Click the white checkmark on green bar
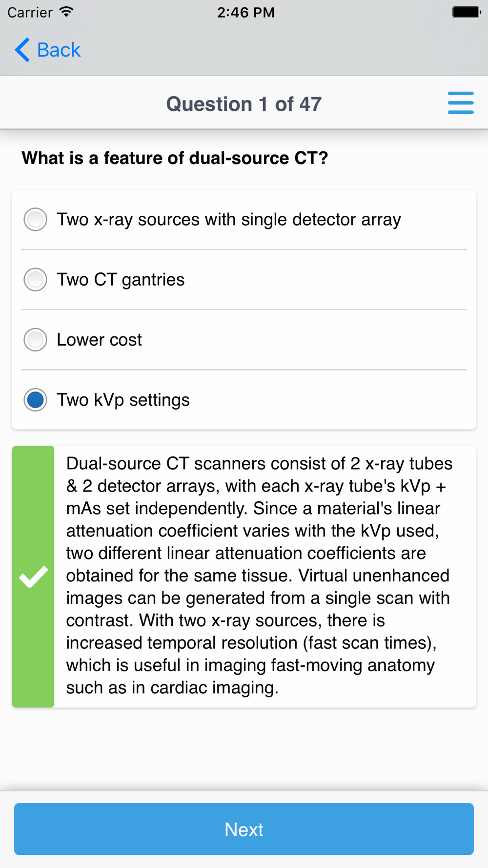This screenshot has height=868, width=488. (x=33, y=577)
